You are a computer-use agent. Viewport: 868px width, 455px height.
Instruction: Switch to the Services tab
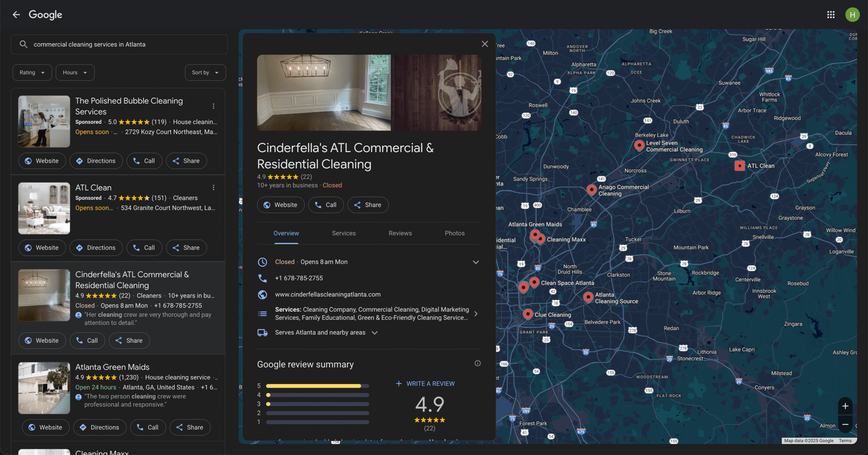point(344,233)
